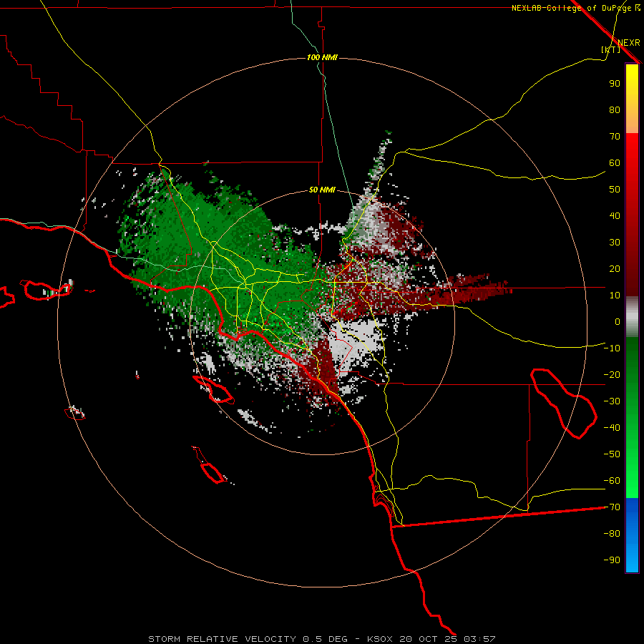
Task: Click the 10 knot label on colorbar
Action: tap(615, 296)
